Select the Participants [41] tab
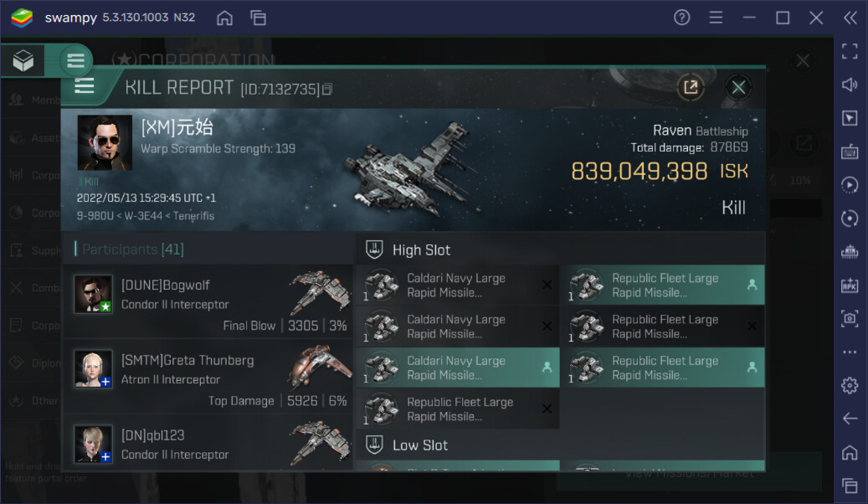This screenshot has width=868, height=504. (133, 249)
